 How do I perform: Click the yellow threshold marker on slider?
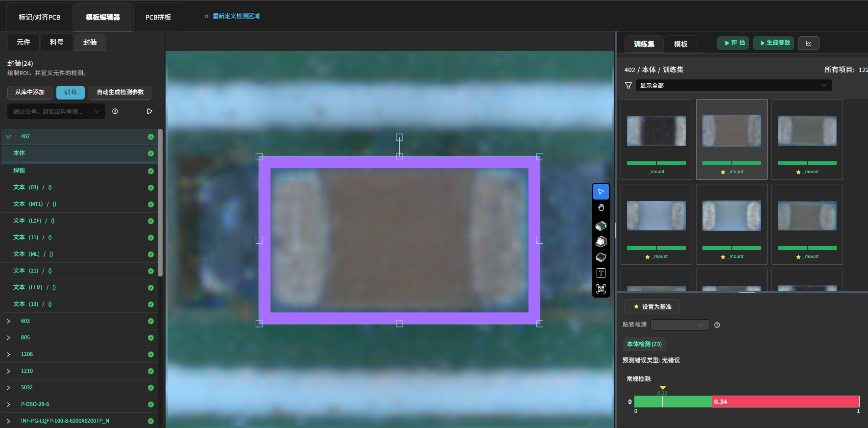(663, 388)
